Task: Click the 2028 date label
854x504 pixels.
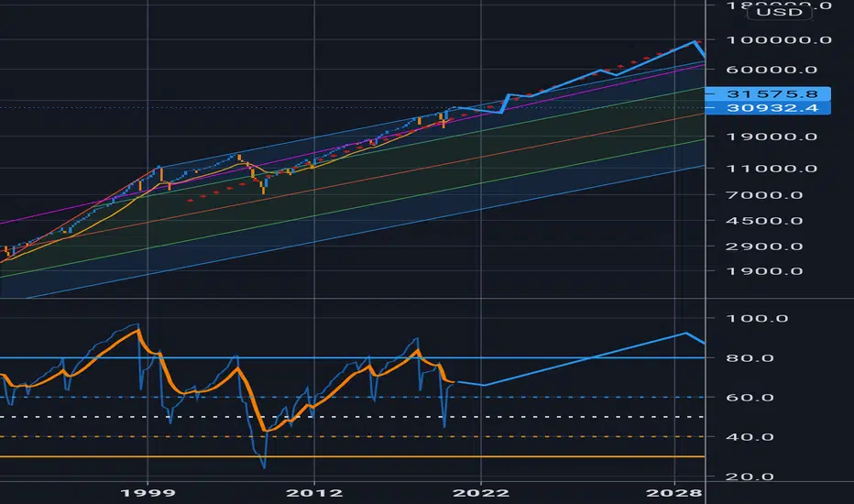Action: pos(673,493)
